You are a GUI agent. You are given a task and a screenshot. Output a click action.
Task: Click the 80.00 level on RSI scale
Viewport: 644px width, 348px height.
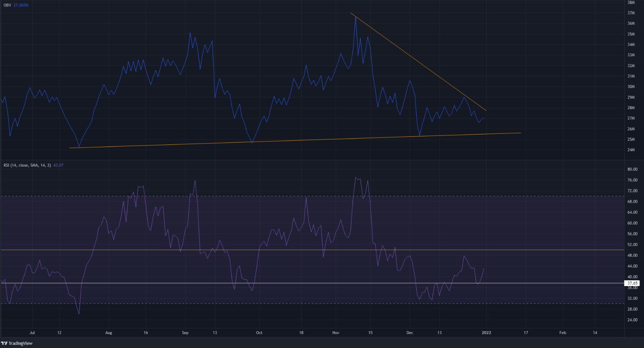point(632,169)
